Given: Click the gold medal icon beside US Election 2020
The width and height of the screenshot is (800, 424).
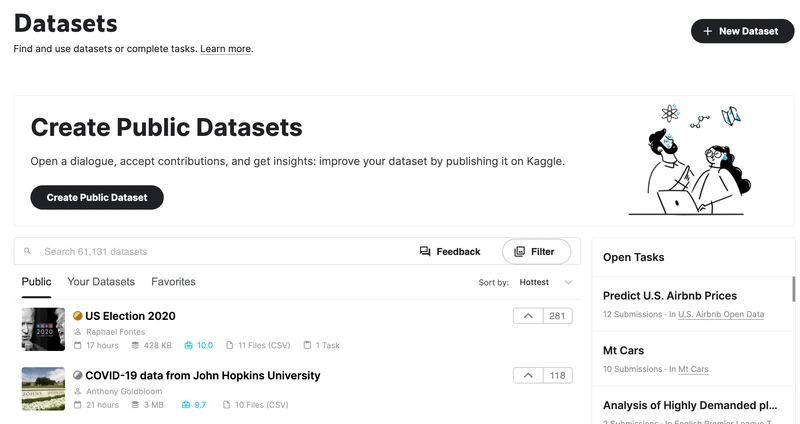Looking at the screenshot, I should pos(78,316).
